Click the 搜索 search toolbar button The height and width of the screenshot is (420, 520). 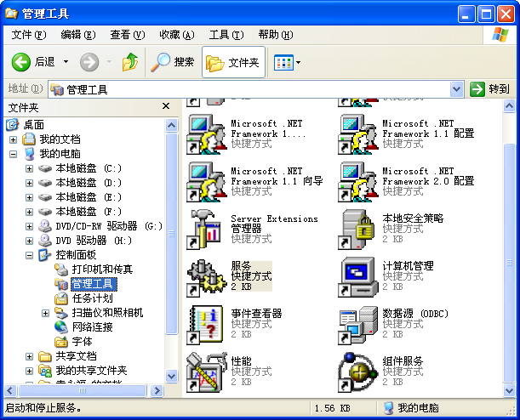click(x=172, y=62)
